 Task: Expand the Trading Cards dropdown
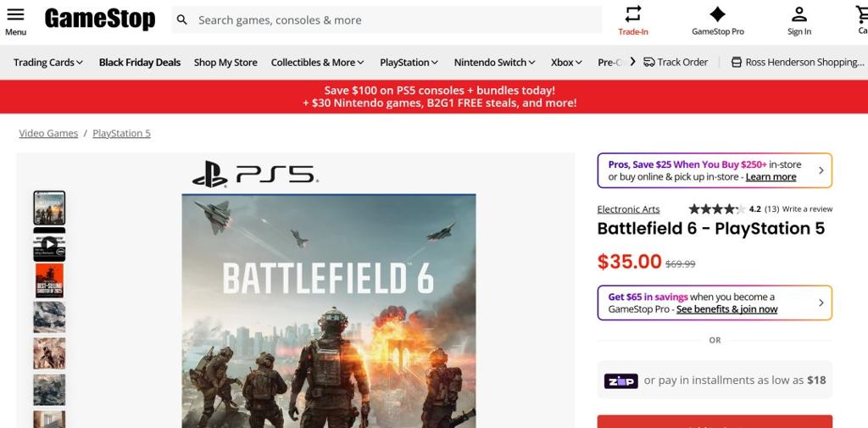coord(48,62)
